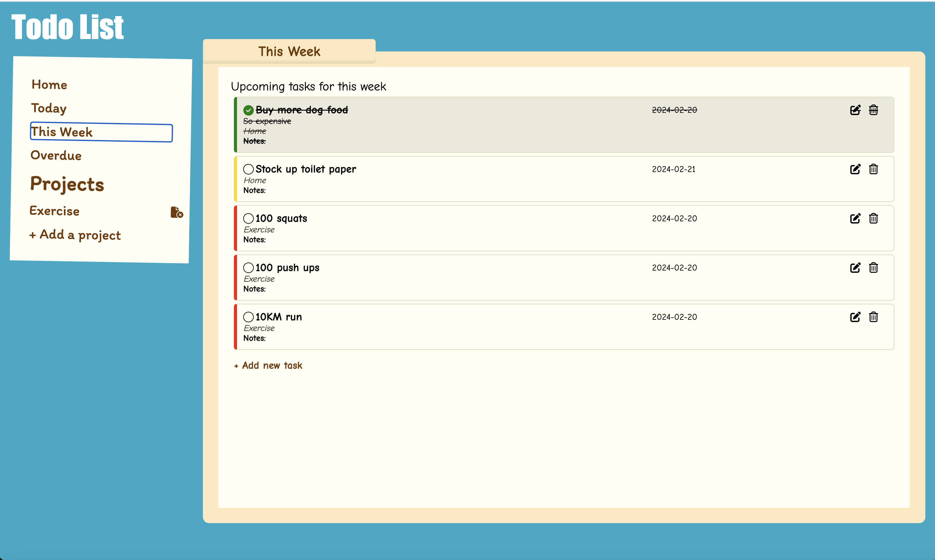Edit the 10KM run task
The image size is (935, 560).
coord(855,317)
